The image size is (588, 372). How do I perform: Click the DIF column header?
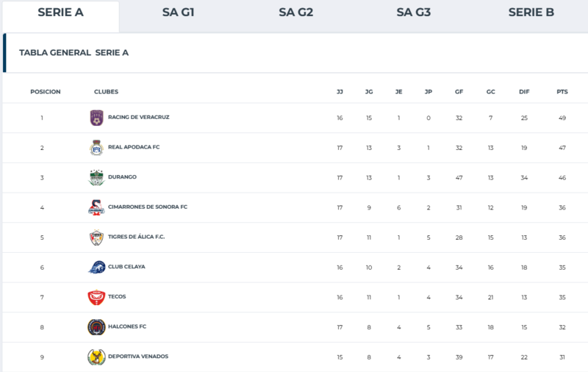[524, 92]
